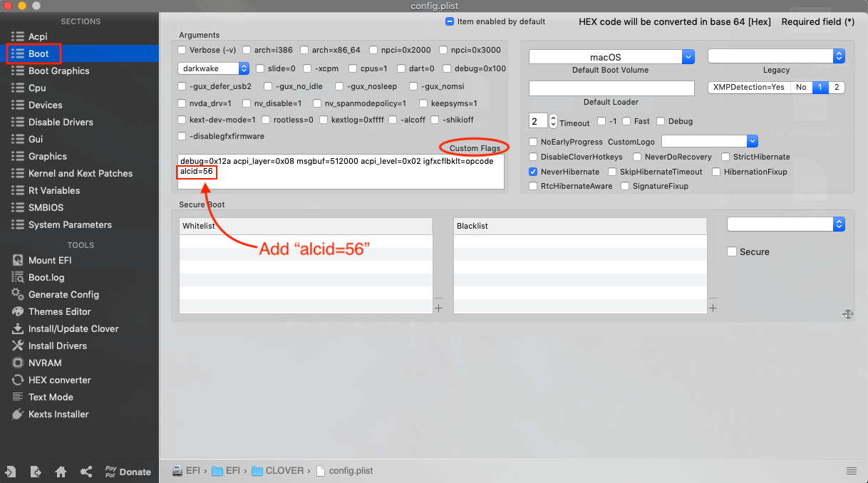Check the Fast timeout checkbox
Viewport: 868px width, 483px height.
626,121
